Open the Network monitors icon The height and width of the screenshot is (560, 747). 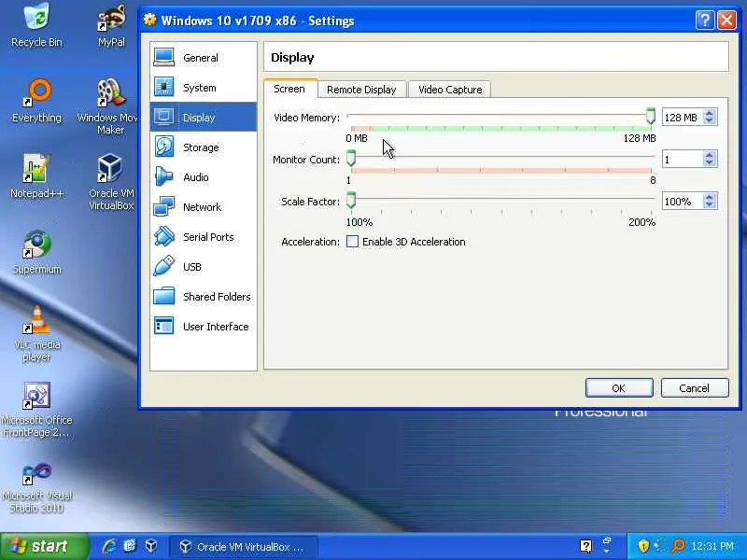(164, 206)
